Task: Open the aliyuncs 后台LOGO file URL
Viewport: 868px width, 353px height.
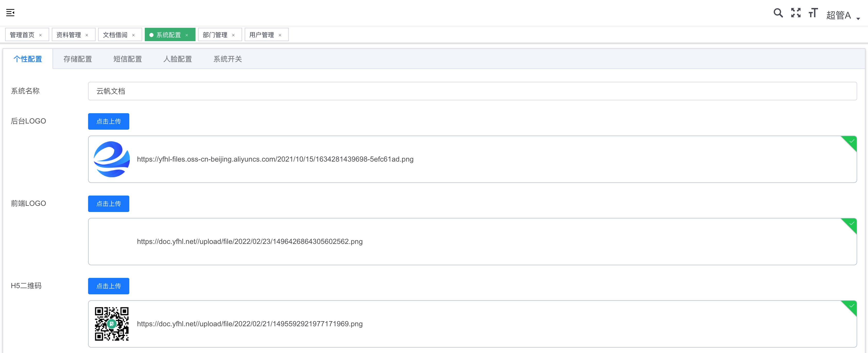Action: [x=275, y=159]
